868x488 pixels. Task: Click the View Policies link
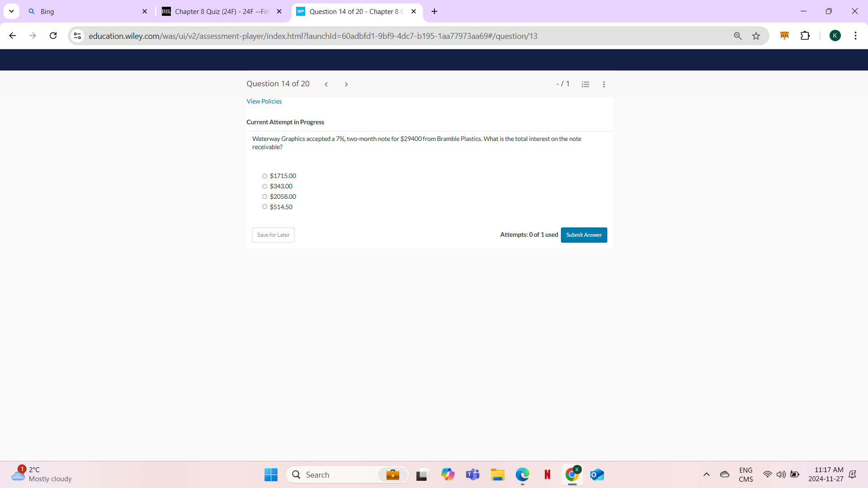click(264, 101)
